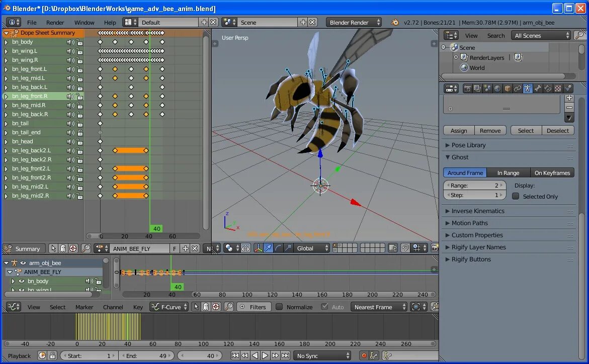Viewport: 589px width, 364px height.
Task: Toggle visibility eye of bn_body in NLA list
Action: pyautogui.click(x=22, y=281)
